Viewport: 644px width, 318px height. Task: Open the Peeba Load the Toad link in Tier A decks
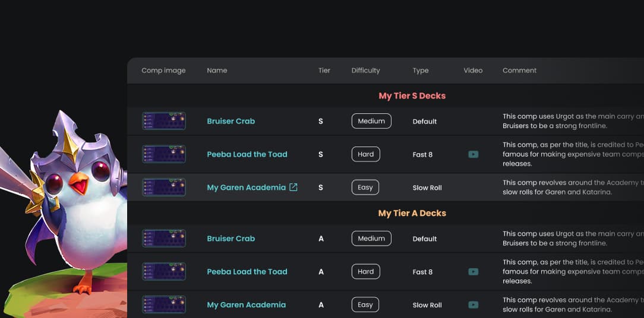pos(247,272)
